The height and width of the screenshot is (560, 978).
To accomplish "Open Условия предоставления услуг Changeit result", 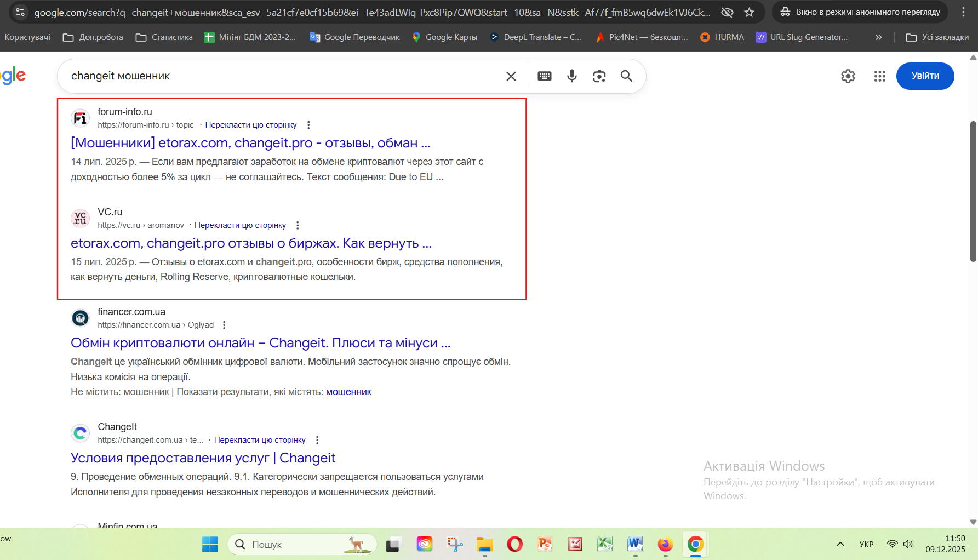I will point(203,458).
